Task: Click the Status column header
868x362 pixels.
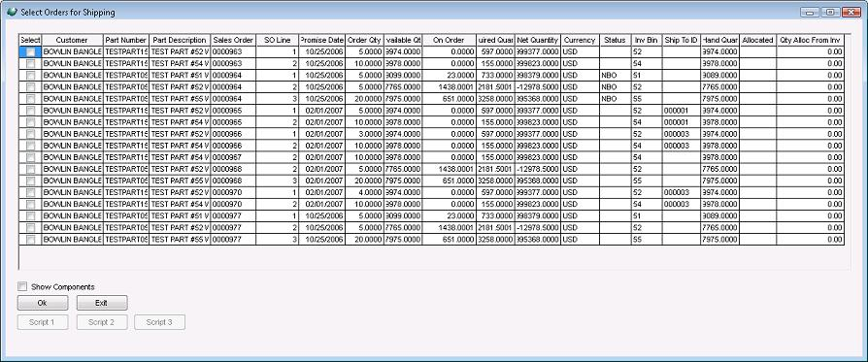Action: click(x=615, y=40)
